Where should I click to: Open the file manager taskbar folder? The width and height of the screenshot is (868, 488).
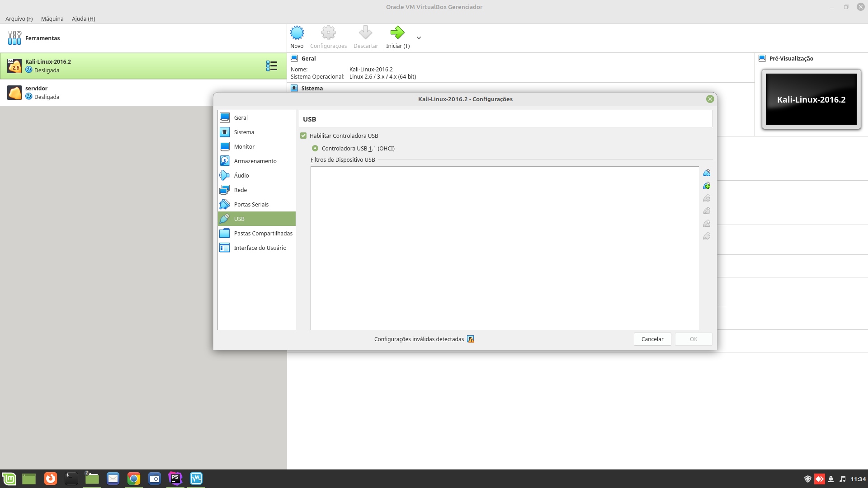[92, 479]
